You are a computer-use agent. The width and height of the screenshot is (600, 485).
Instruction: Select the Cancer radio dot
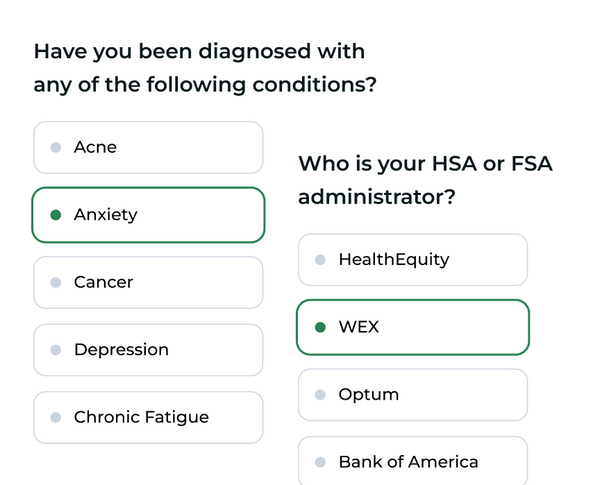tap(56, 283)
